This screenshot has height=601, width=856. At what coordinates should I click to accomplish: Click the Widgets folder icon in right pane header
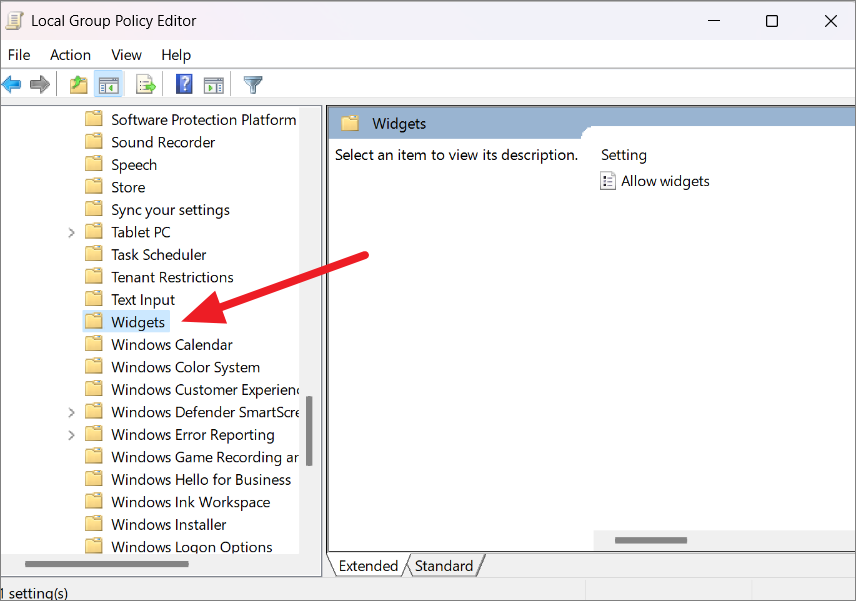[350, 123]
